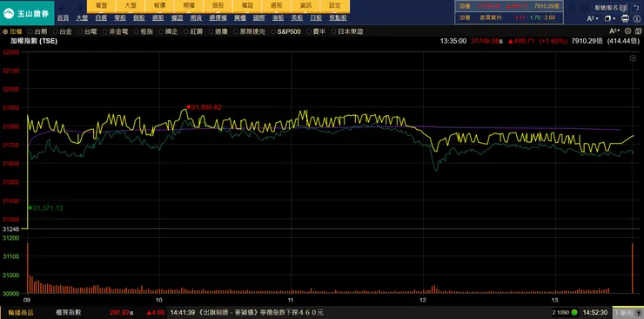Open the 設定 yellow menu
This screenshot has height=319, width=644.
point(335,6)
